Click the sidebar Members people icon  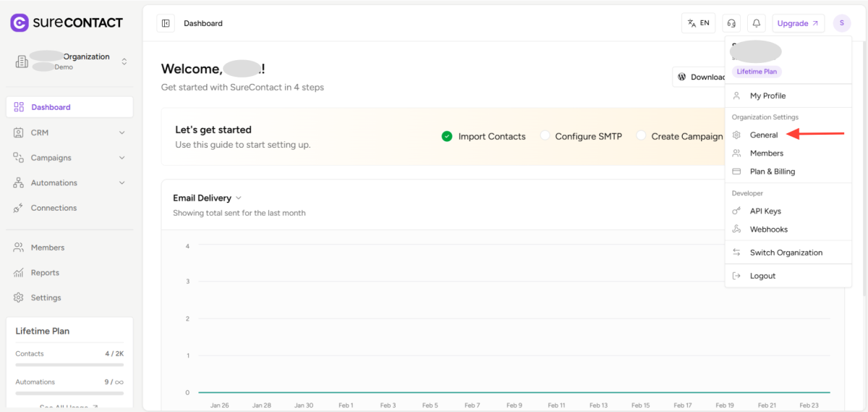(x=18, y=248)
